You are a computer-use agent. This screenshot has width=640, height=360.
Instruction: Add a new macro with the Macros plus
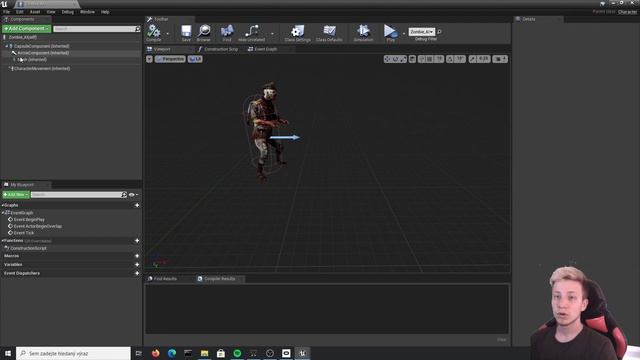[x=137, y=256]
